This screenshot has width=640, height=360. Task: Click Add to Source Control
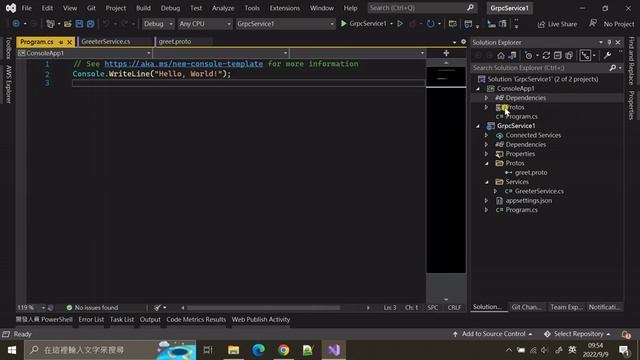pos(493,334)
